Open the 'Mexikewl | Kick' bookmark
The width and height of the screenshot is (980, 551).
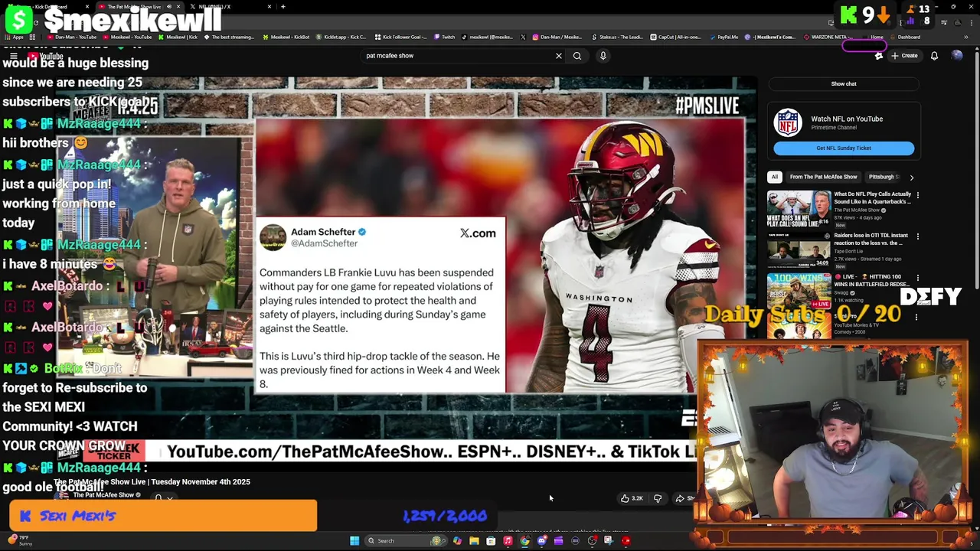click(177, 37)
